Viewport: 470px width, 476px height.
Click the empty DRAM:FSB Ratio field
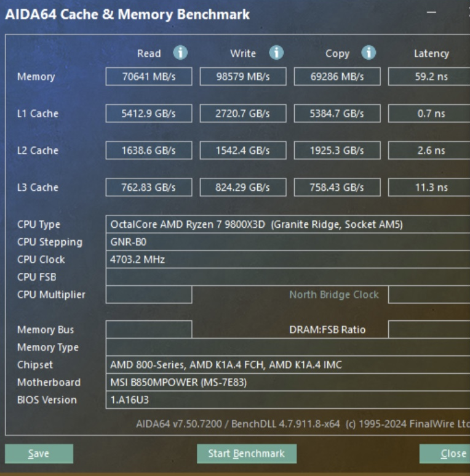pyautogui.click(x=429, y=329)
